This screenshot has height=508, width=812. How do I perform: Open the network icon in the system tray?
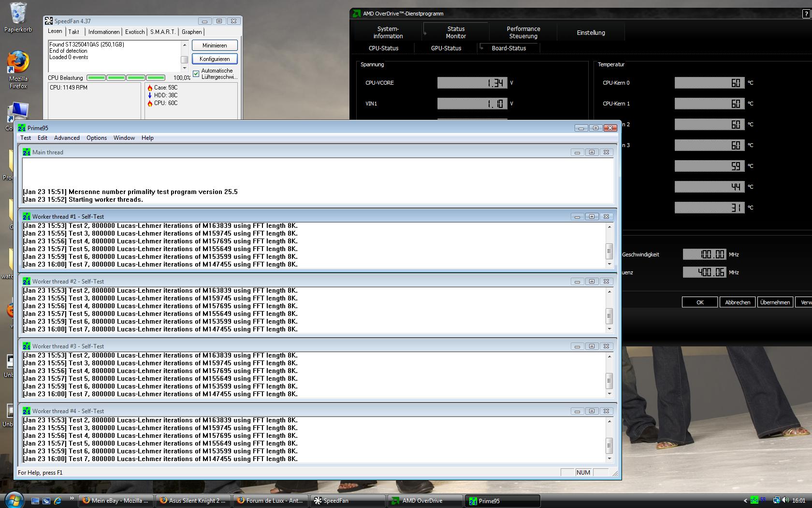point(776,501)
